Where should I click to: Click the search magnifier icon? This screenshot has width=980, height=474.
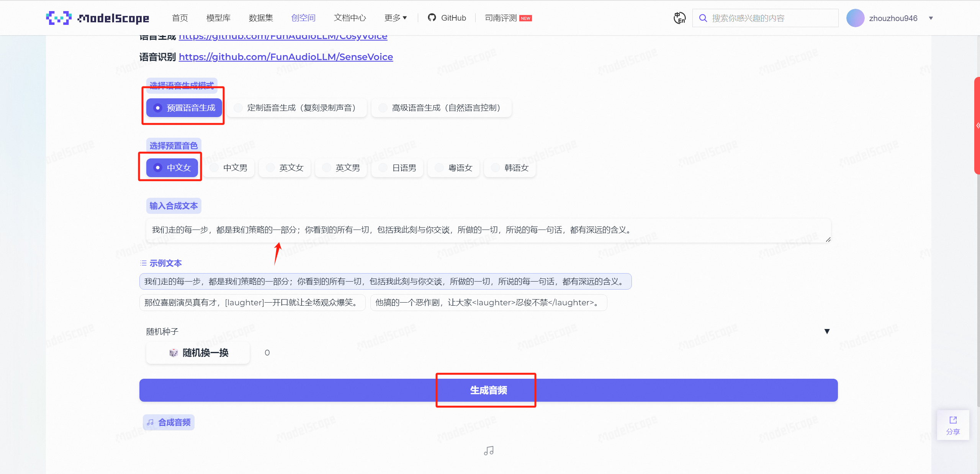point(704,18)
